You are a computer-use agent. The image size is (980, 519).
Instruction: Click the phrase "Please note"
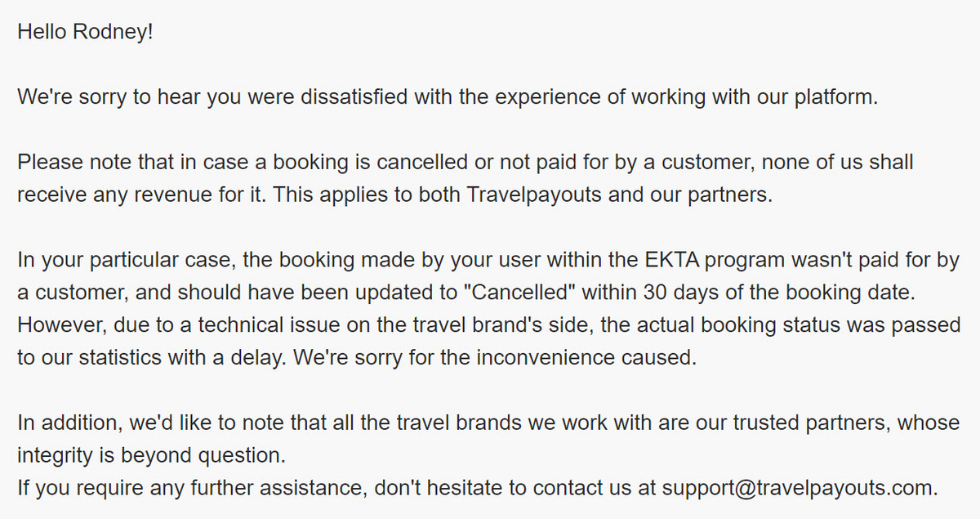[x=68, y=162]
